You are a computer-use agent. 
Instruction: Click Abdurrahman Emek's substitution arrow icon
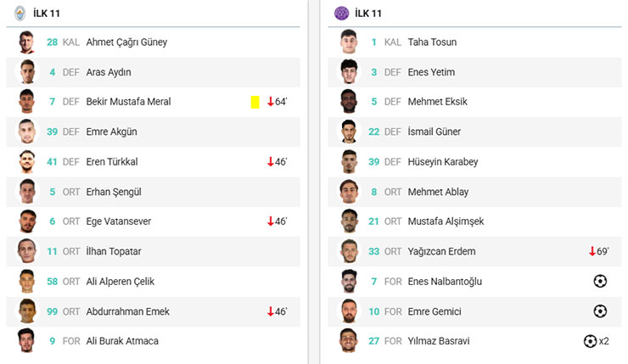[270, 311]
